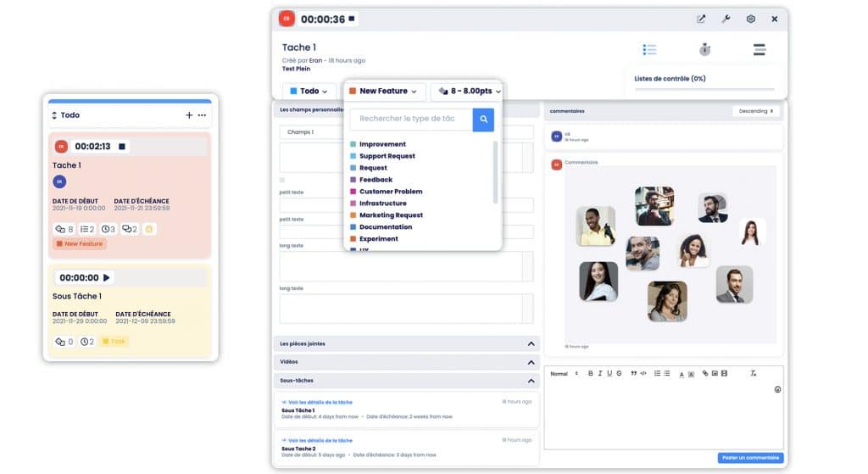Open the emoji picker in comment editor

tap(778, 390)
